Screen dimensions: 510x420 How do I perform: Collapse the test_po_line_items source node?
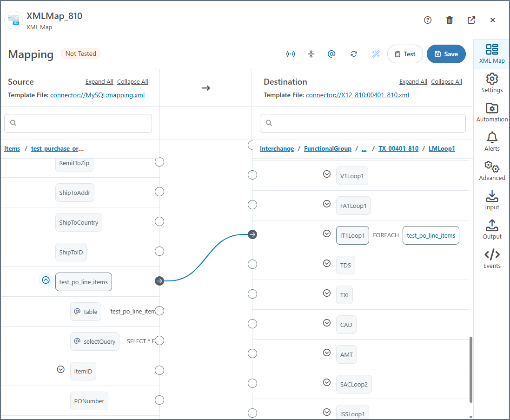(x=46, y=280)
